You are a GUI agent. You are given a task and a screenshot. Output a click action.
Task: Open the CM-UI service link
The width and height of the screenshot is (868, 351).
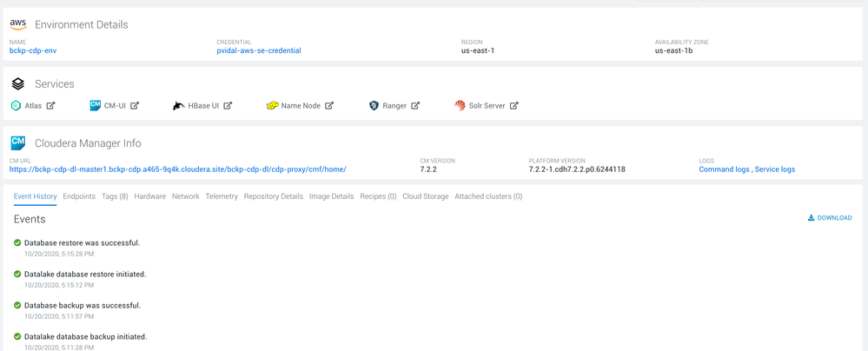coord(115,106)
